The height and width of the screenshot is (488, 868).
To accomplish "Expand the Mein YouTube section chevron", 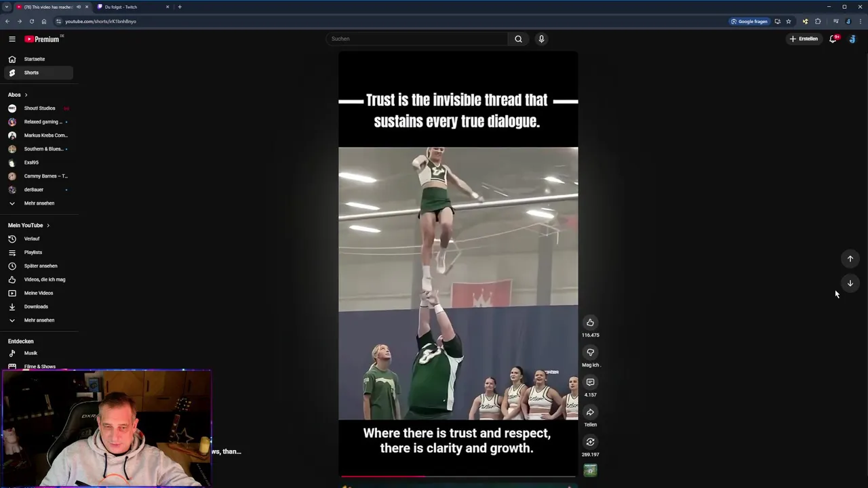I will (x=47, y=225).
